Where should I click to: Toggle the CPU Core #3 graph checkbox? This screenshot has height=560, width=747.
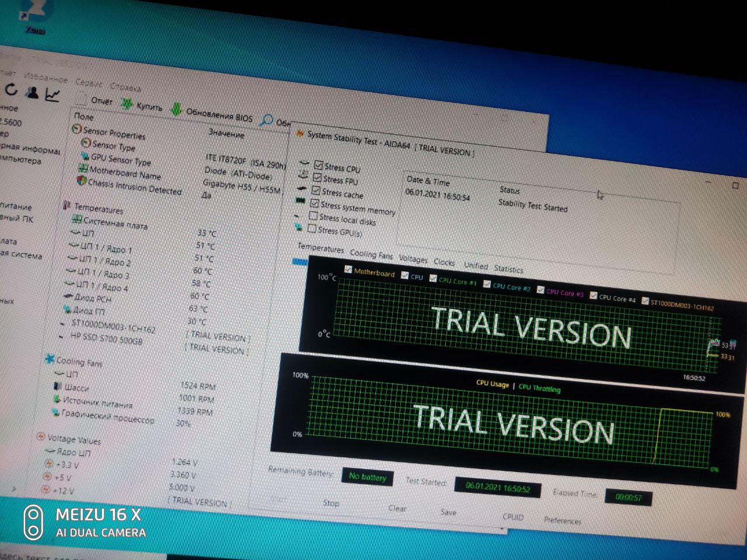(540, 290)
